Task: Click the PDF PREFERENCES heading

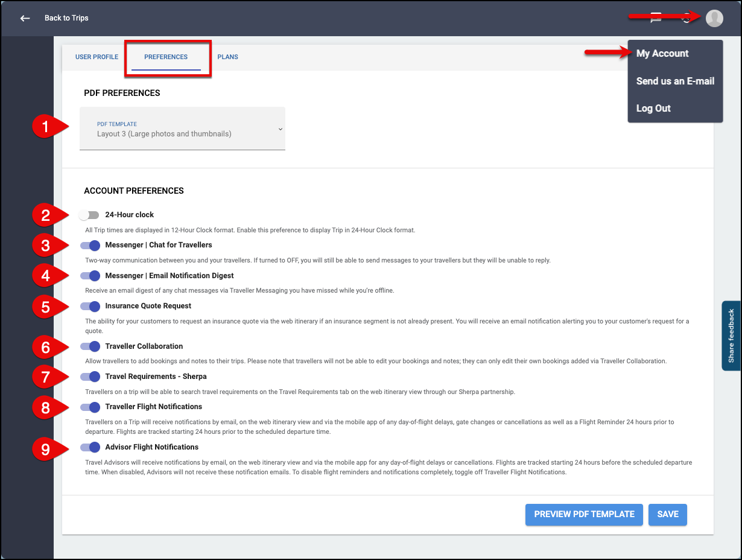Action: click(122, 94)
